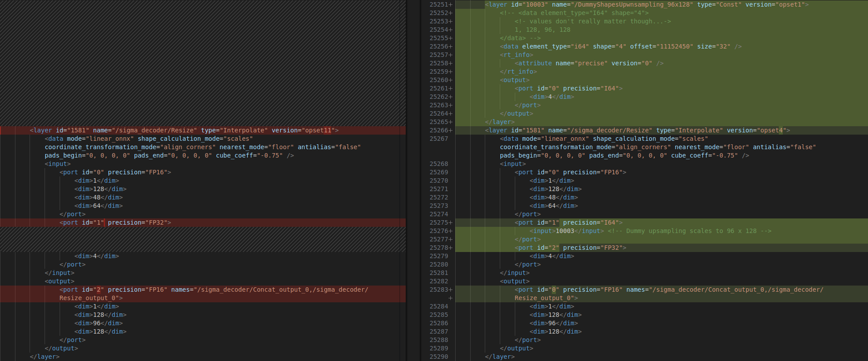Click port id="2" precision="FP16" in left pane
This screenshot has height=361, width=868.
(113, 290)
